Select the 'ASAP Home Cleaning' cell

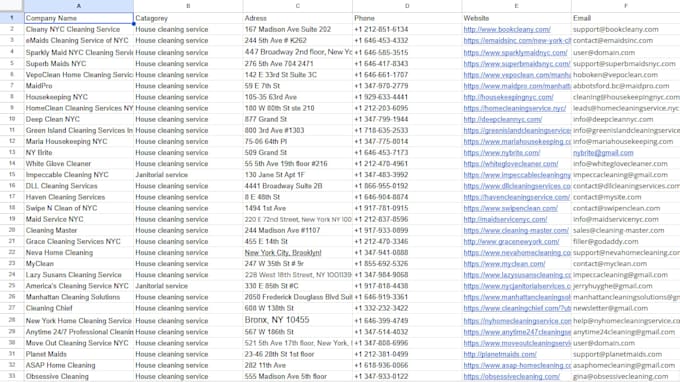point(78,366)
